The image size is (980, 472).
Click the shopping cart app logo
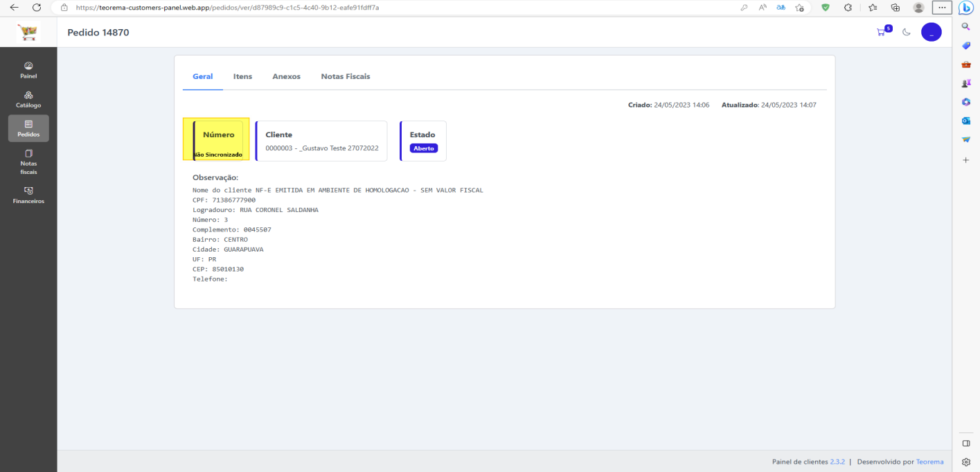pyautogui.click(x=28, y=32)
